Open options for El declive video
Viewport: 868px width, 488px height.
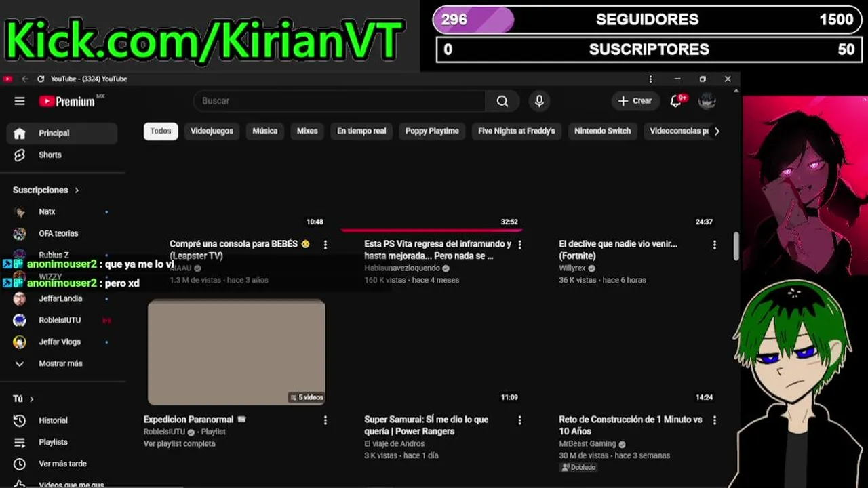715,245
